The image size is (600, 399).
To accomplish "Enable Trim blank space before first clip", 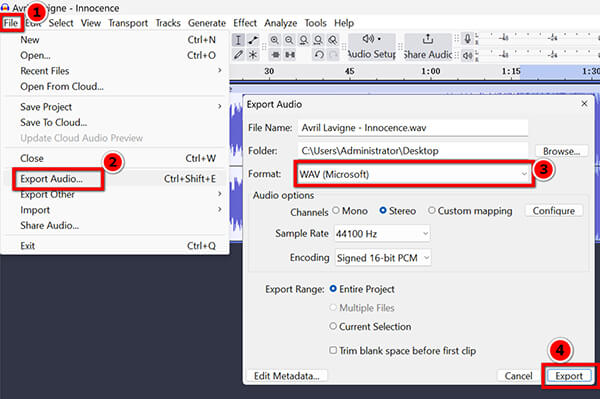I will pyautogui.click(x=403, y=350).
